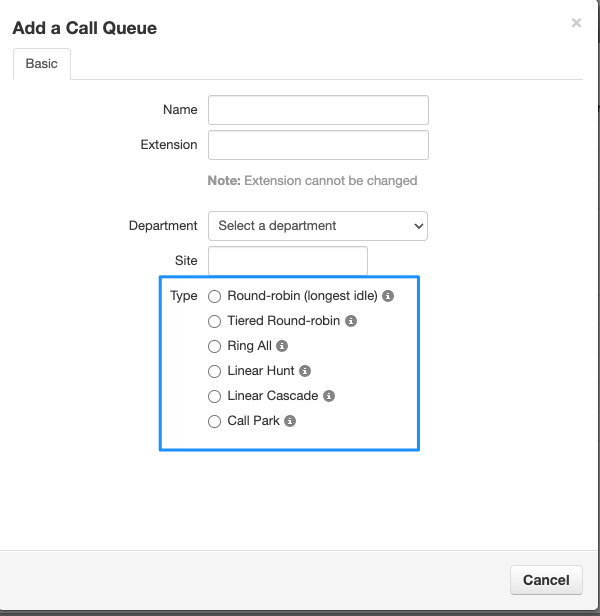Viewport: 600px width, 616px height.
Task: Close the Add a Call Queue dialog
Action: [576, 23]
